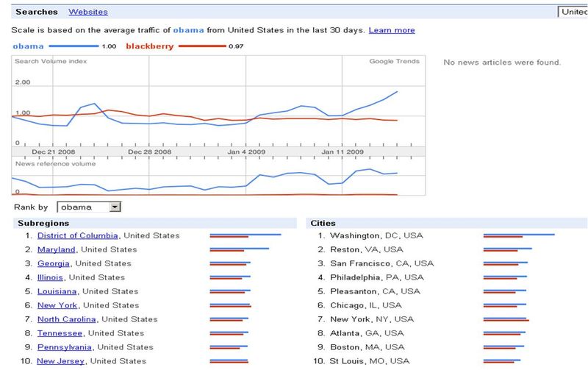Click the Washington, DC city bar graph
The width and height of the screenshot is (588, 370).
tap(518, 236)
